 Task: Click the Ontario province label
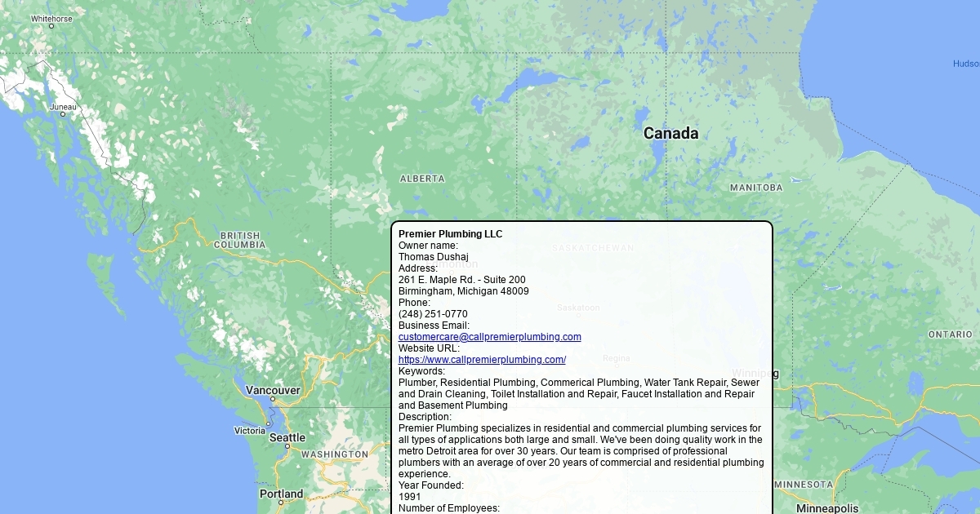click(x=950, y=335)
